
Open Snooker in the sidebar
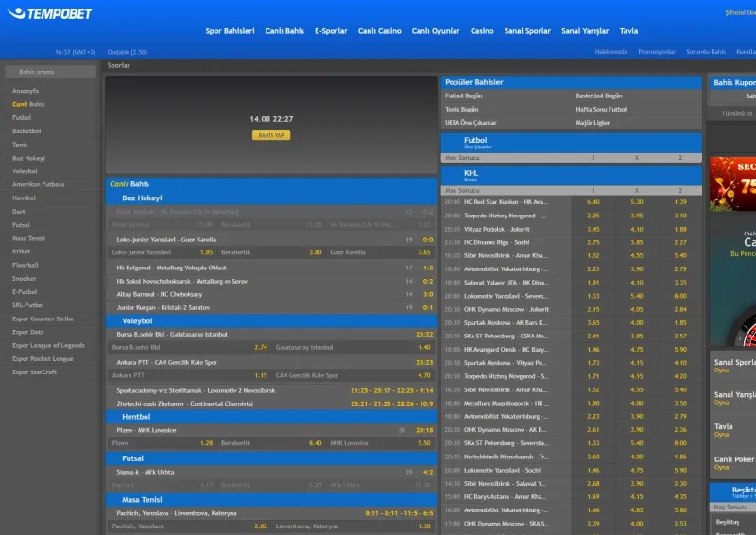point(25,279)
